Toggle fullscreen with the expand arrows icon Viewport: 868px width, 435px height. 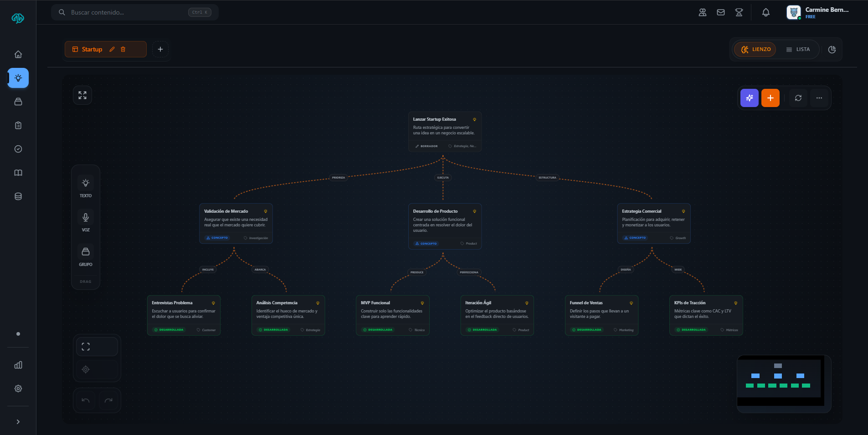click(82, 95)
